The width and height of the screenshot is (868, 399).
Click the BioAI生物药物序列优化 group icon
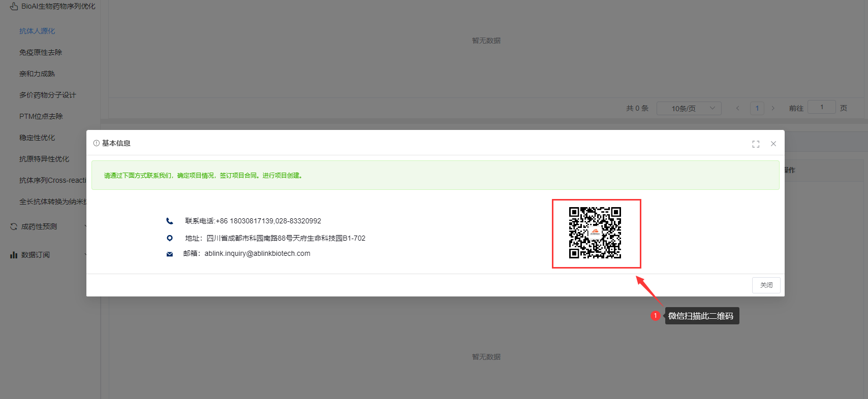pyautogui.click(x=14, y=6)
